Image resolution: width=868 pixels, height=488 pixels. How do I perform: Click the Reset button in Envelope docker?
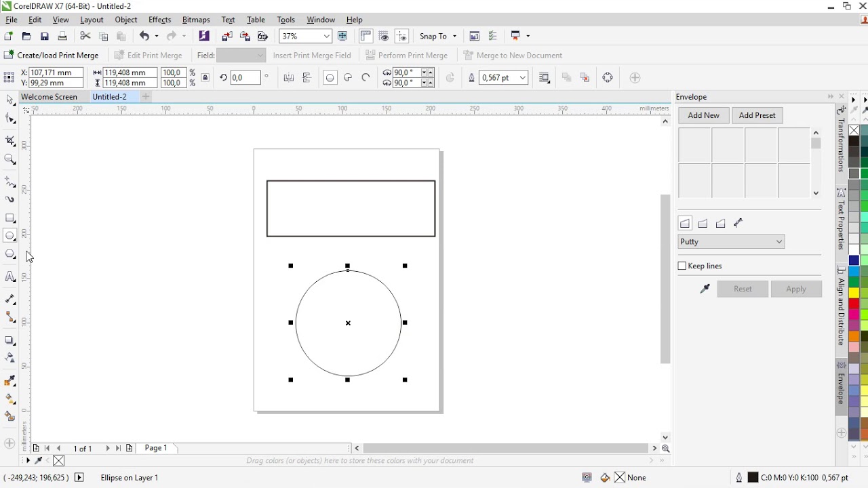743,289
